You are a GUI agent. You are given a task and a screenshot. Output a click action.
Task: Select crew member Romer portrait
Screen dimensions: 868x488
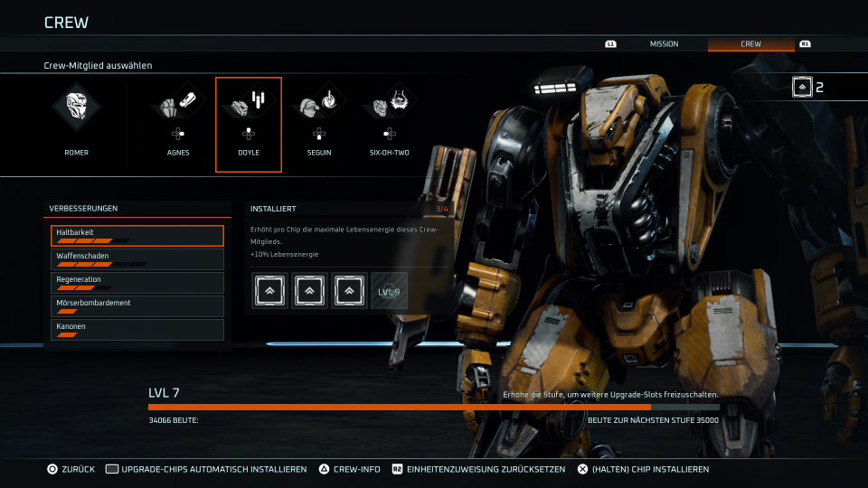coord(76,107)
